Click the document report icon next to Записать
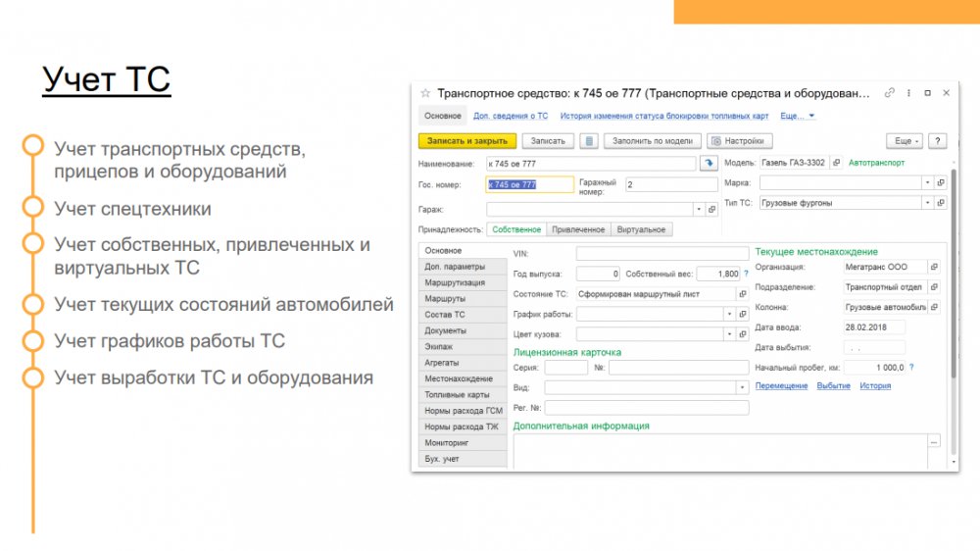This screenshot has width=980, height=551. click(589, 141)
